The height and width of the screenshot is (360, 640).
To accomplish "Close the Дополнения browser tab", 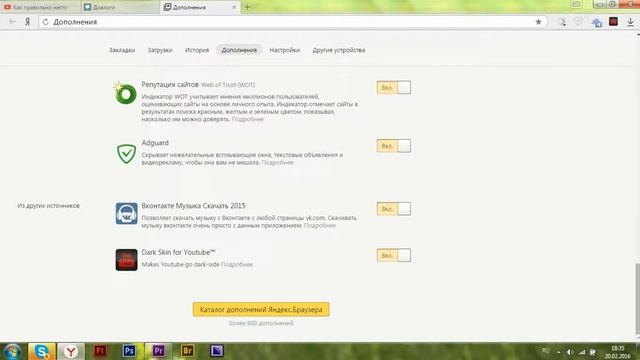I will click(234, 7).
